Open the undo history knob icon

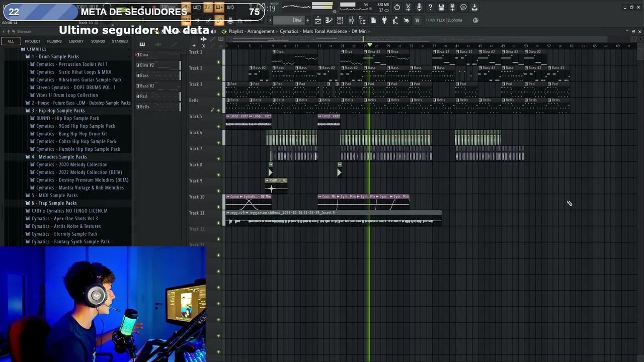397,7
